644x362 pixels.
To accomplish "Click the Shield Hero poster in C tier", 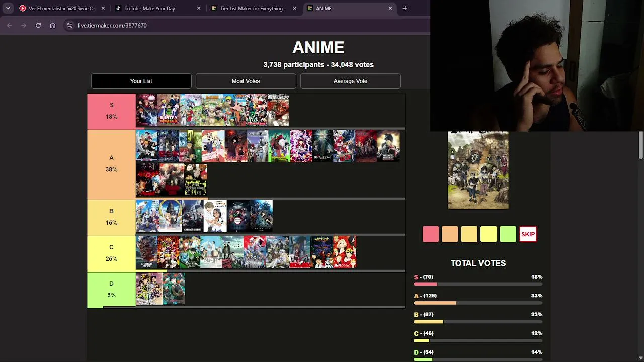I will tap(190, 252).
